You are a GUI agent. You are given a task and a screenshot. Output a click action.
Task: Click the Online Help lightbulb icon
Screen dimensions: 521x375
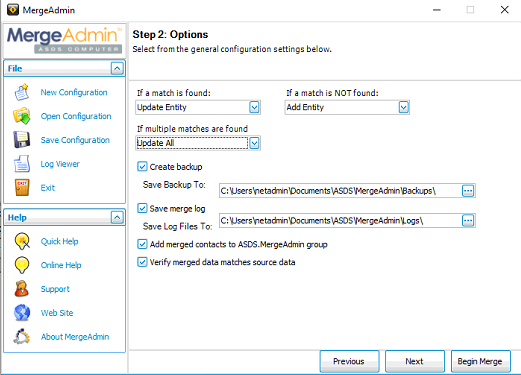click(22, 265)
